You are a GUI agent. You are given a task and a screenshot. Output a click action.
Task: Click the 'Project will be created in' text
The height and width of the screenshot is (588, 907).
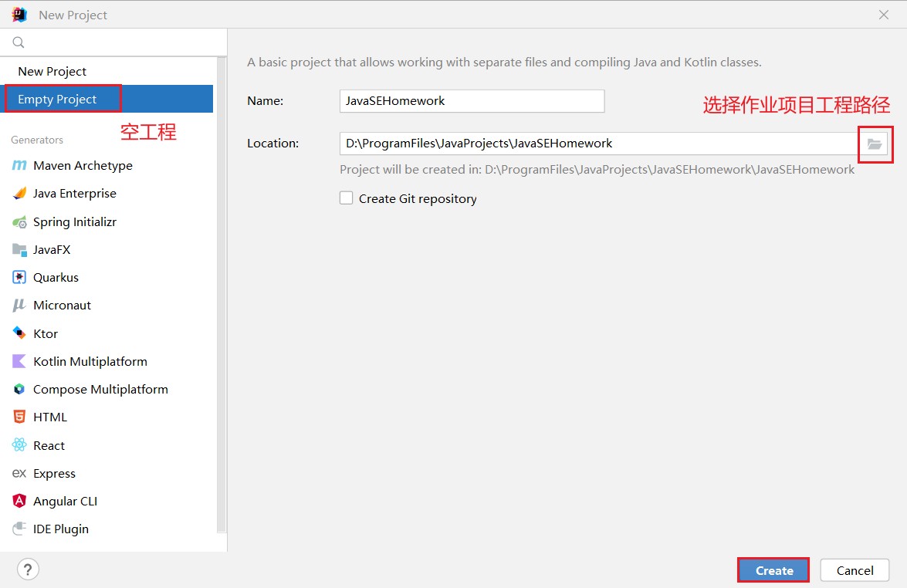coord(597,170)
